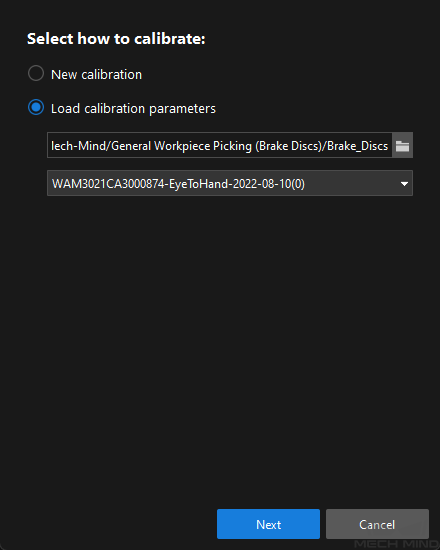440x550 pixels.
Task: Click the Load calibration parameters label text
Action: click(x=133, y=109)
